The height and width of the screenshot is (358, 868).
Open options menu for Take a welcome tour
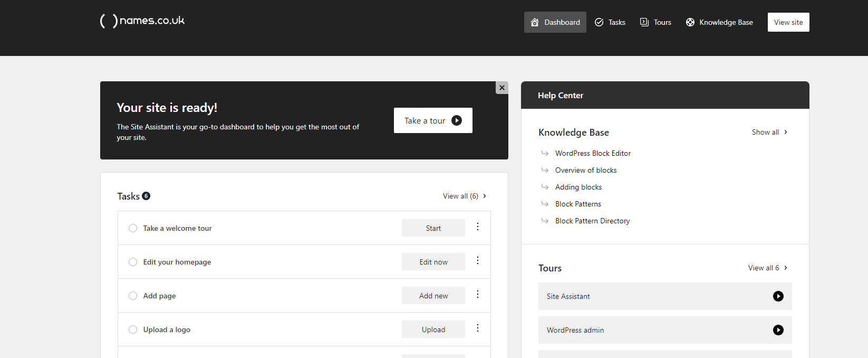pos(478,227)
